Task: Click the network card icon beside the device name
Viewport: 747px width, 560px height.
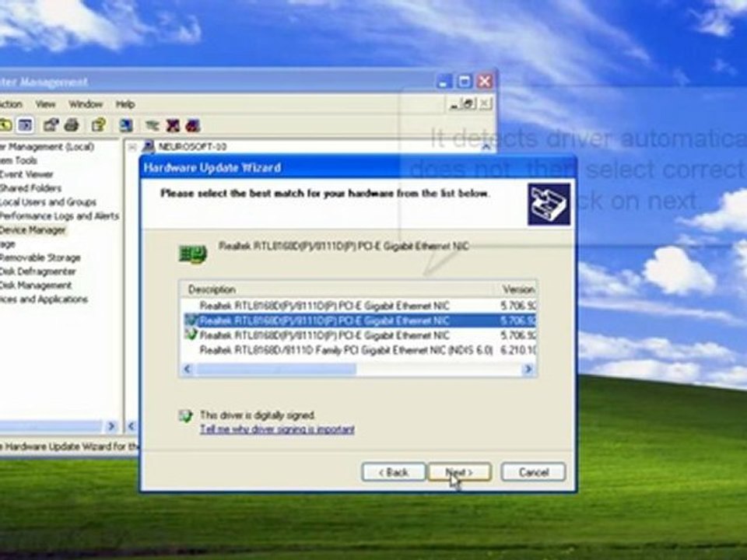Action: pos(192,254)
